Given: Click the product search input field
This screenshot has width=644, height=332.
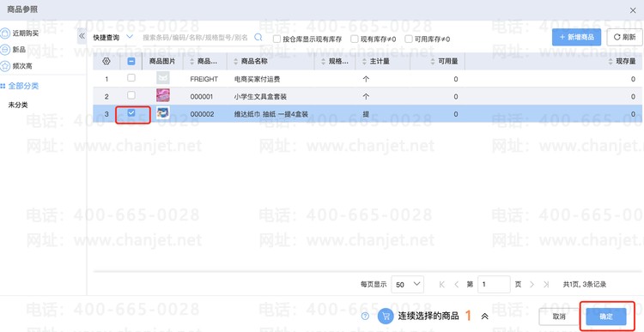Looking at the screenshot, I should [x=197, y=38].
